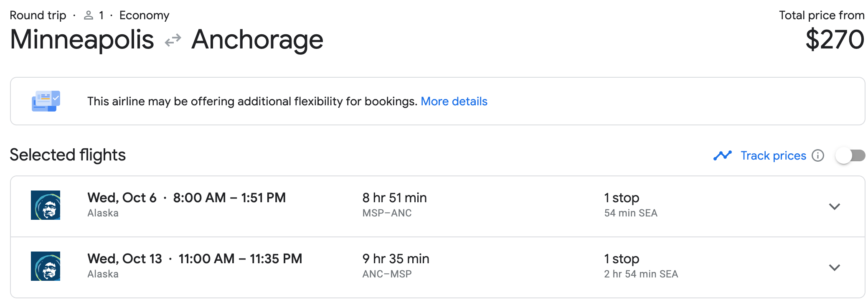Click the Wed, Oct 6 departure time text

coord(186,198)
